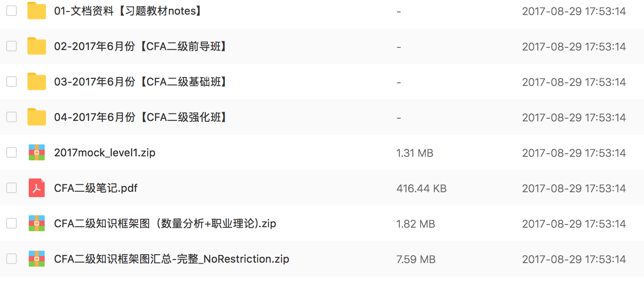Open the 02-2017年6月份【CFA二级前导班】 folder
Image resolution: width=644 pixels, height=295 pixels.
[x=141, y=47]
